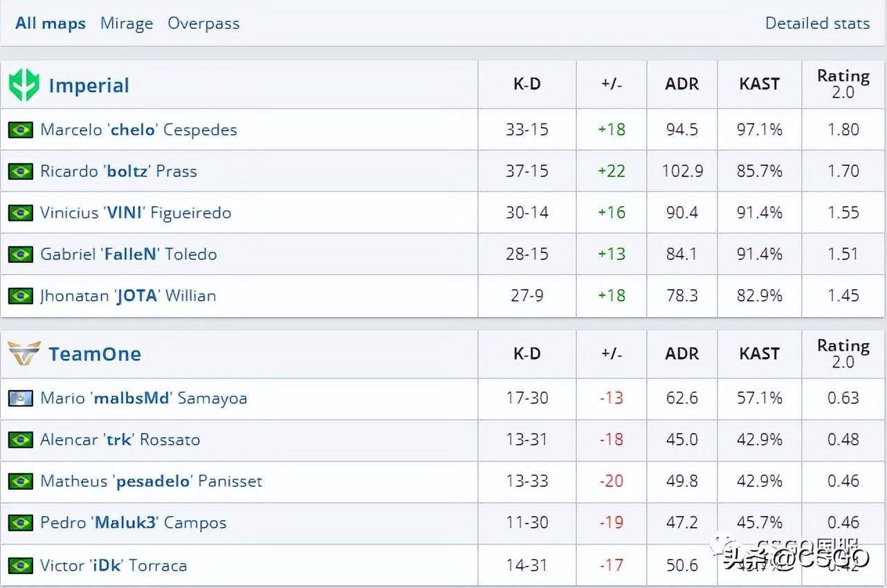887x588 pixels.
Task: Open Alencar 'trk' Rossato player profile
Action: [120, 439]
